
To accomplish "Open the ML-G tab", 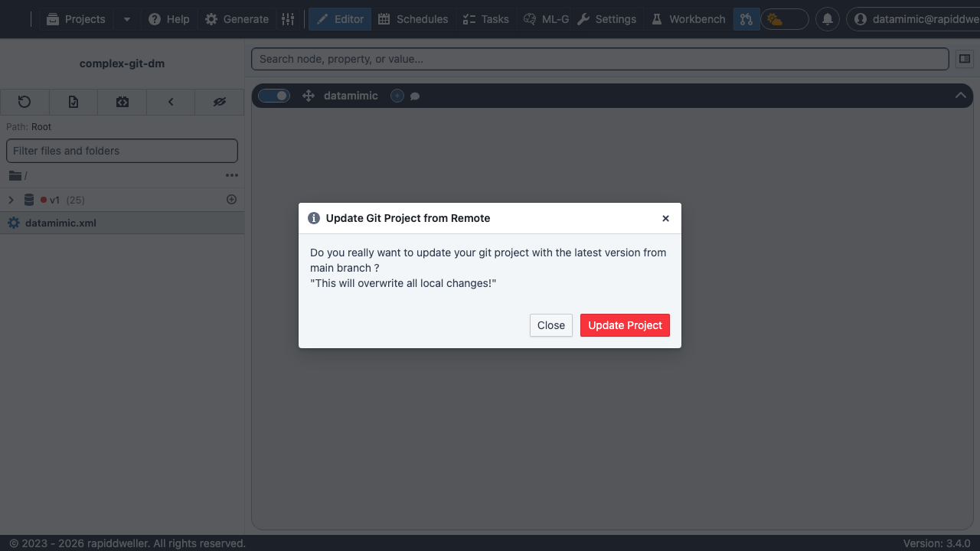I will tap(546, 19).
